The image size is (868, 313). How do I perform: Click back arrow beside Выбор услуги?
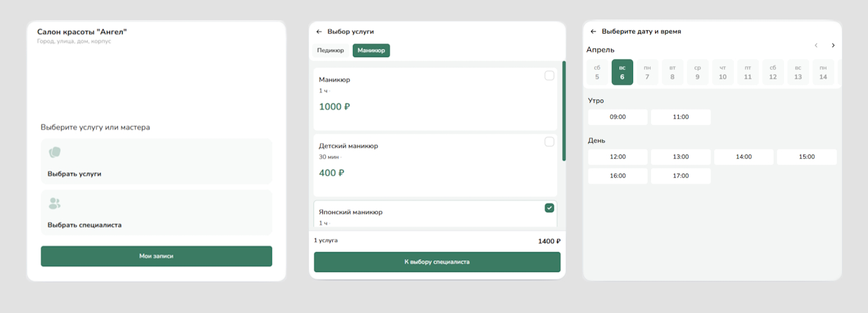pos(319,32)
